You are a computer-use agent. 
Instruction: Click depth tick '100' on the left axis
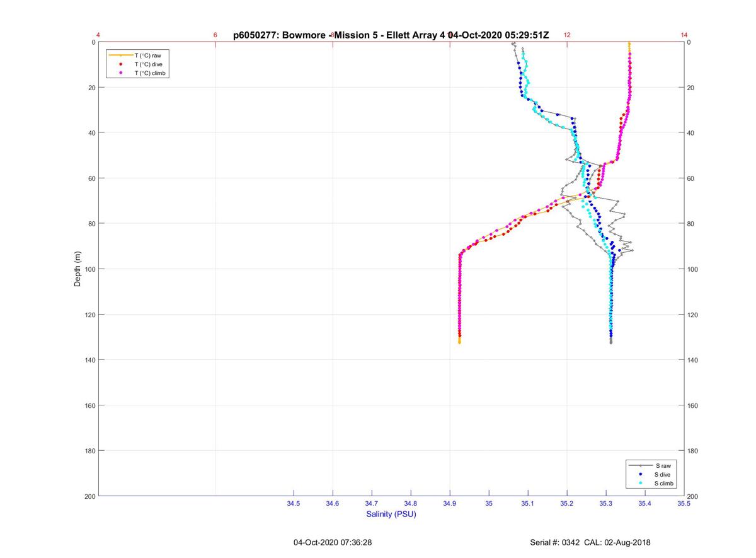[89, 269]
